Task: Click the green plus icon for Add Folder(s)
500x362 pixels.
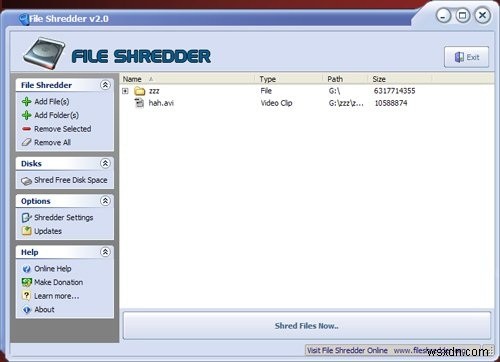Action: point(26,115)
